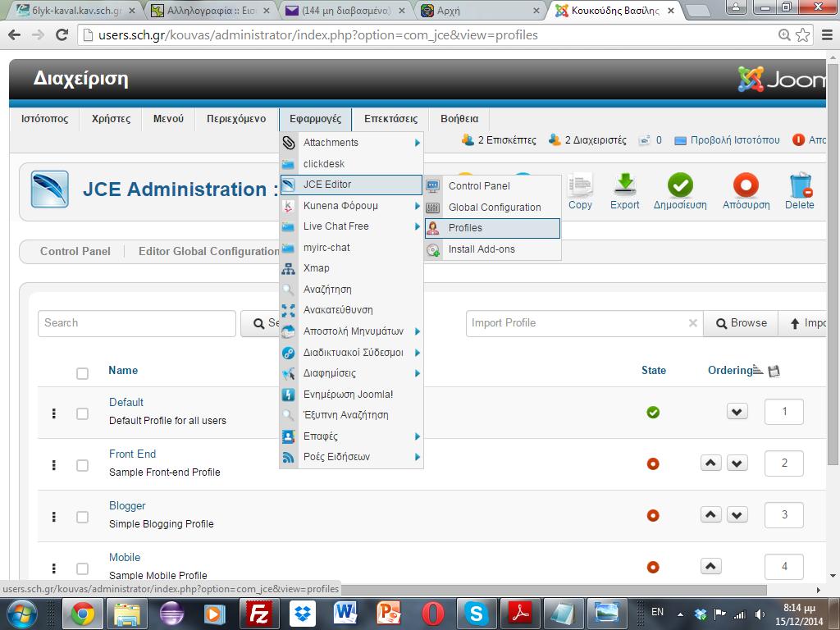This screenshot has height=630, width=840.
Task: Reload the page with refresh icon
Action: pyautogui.click(x=62, y=34)
